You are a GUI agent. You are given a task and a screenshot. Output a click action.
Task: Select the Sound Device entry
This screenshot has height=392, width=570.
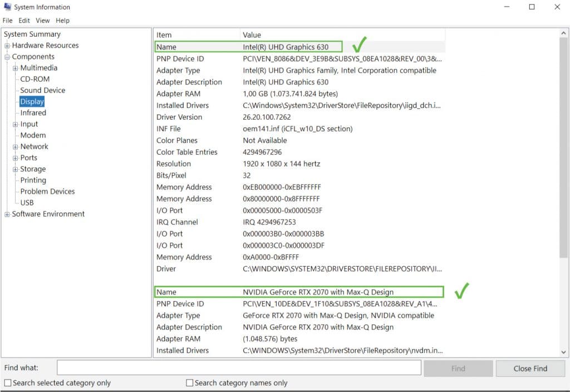tap(42, 90)
